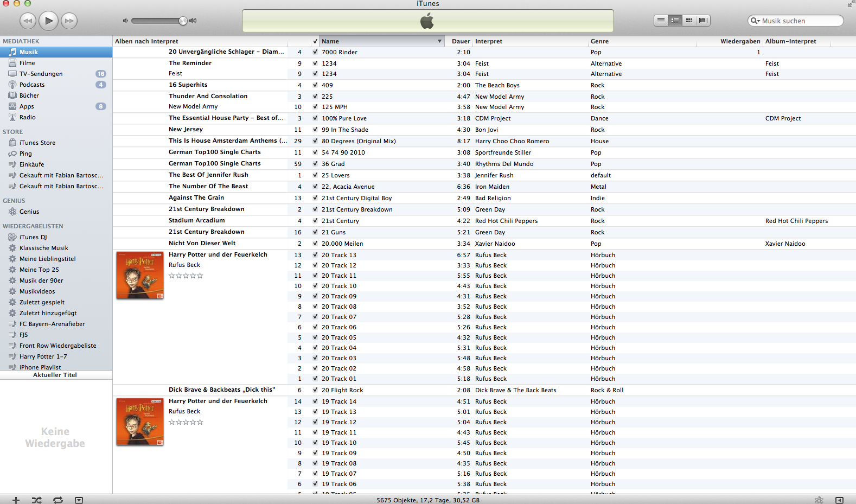Screen dimensions: 856x504
Task: Sort by Dauer column header
Action: pos(459,41)
